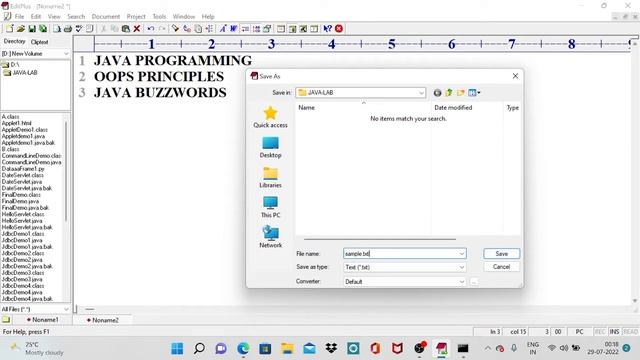Click the Print toolbar icon
Viewport: 640px width, 360px height.
(68, 29)
